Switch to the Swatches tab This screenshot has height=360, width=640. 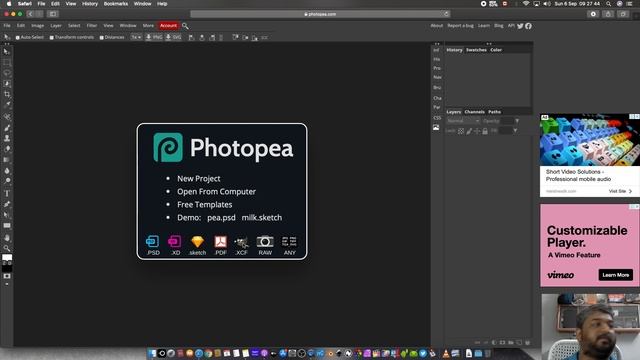click(x=476, y=50)
